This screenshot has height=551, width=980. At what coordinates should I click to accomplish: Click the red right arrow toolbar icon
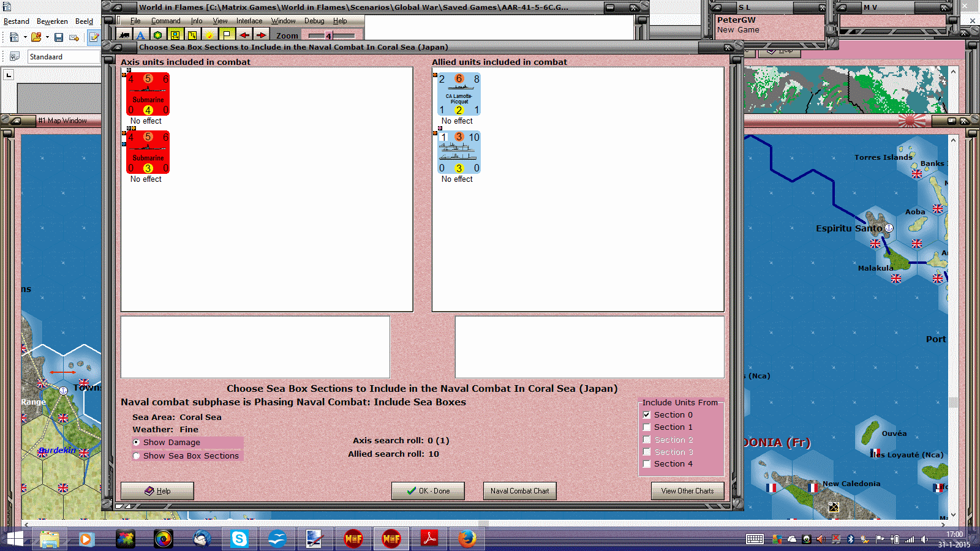(261, 36)
